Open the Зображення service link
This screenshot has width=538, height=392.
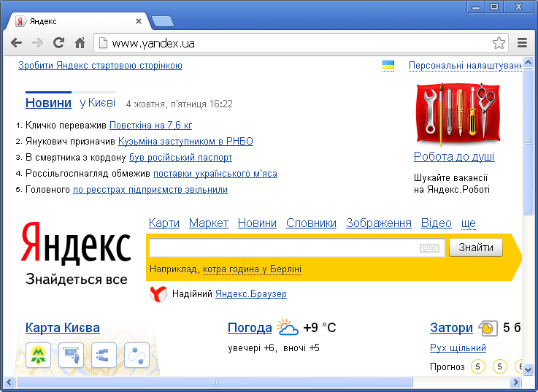[x=379, y=223]
